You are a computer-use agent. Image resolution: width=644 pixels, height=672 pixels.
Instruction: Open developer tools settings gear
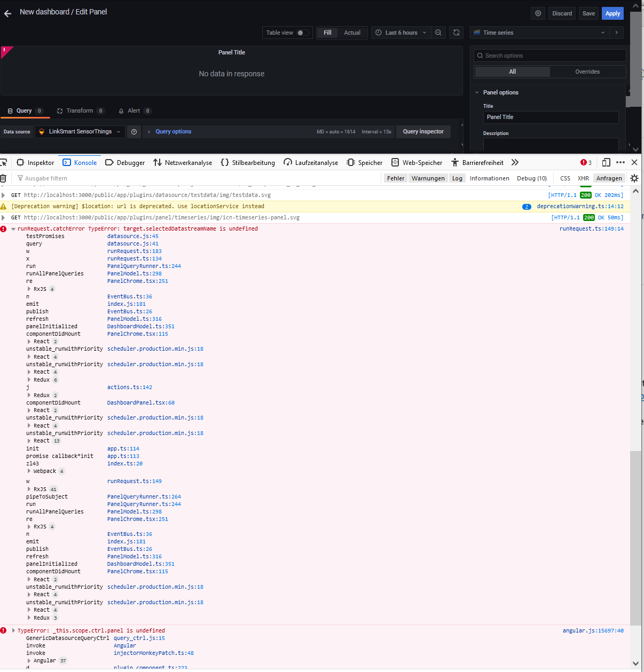(634, 178)
